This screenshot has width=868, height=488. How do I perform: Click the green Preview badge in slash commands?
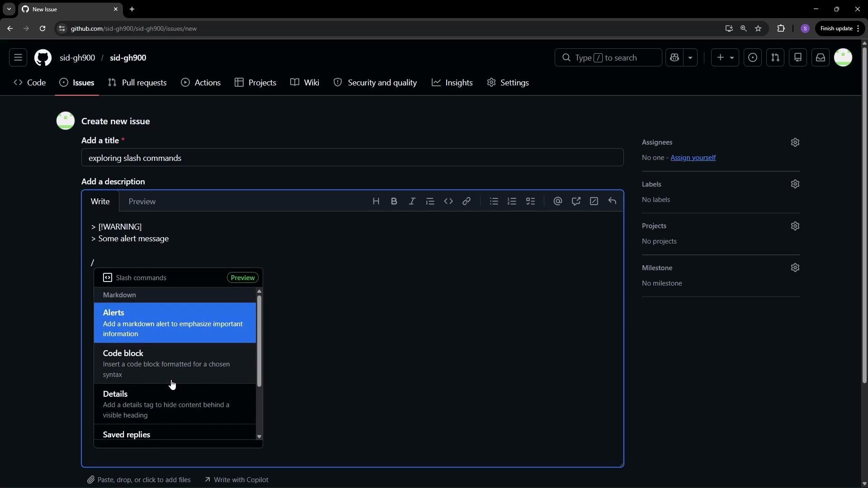click(x=243, y=278)
